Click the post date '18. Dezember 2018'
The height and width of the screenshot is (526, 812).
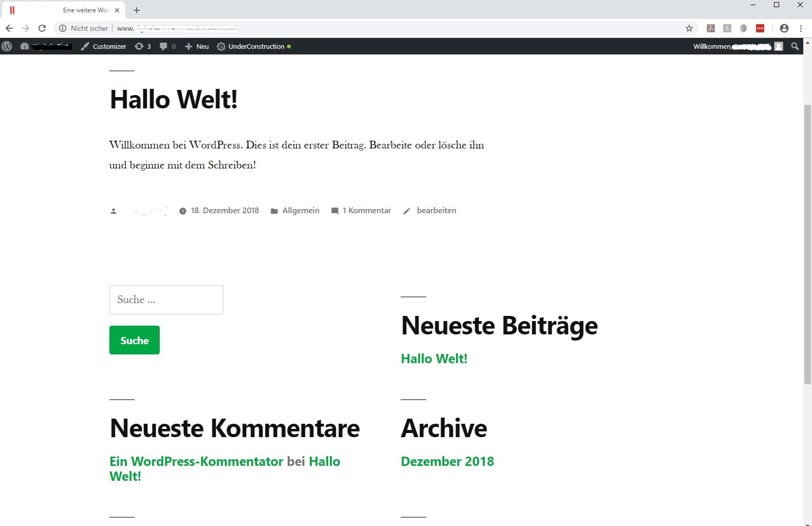coord(225,211)
